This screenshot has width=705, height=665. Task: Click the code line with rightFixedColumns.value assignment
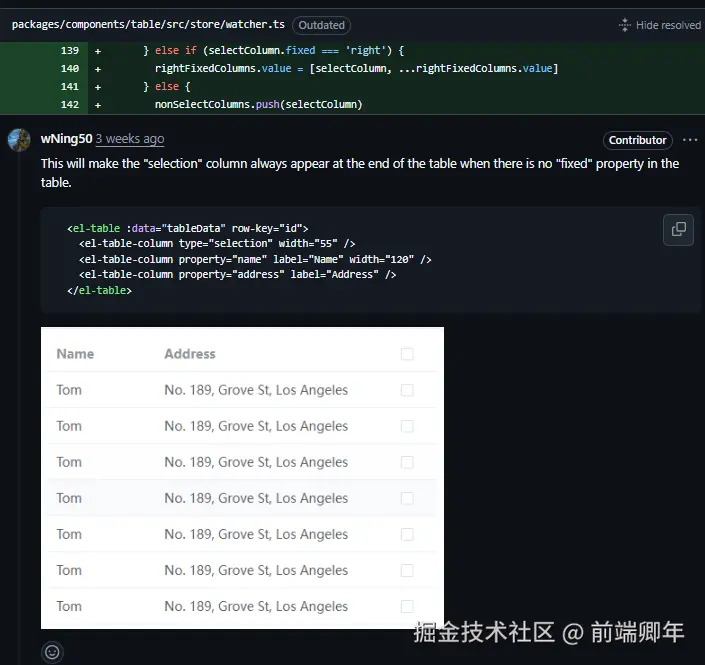357,68
